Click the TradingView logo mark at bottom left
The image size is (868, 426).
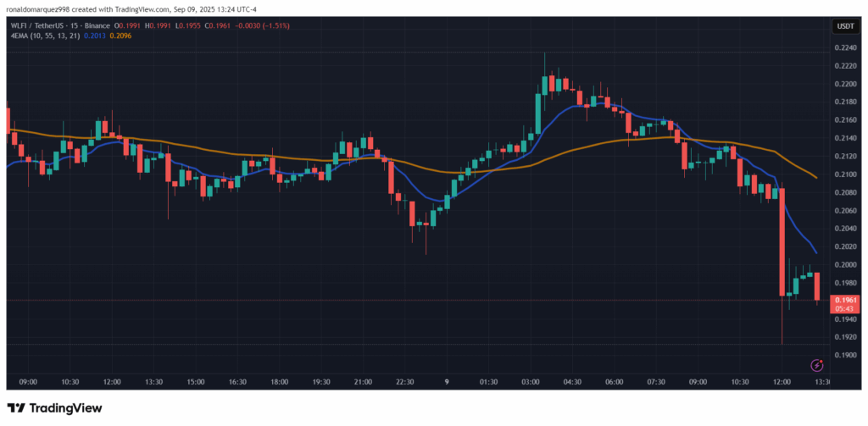(16, 408)
